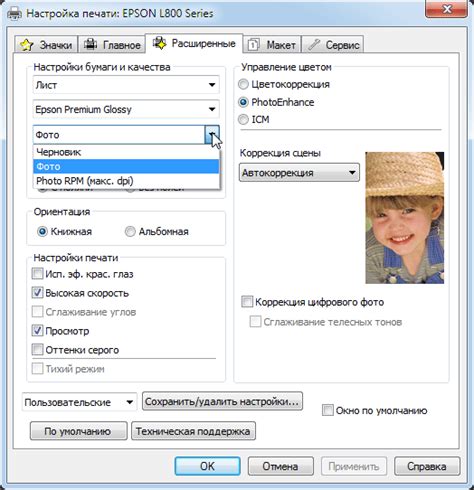Toggle Коррекция цифрового фото checkbox

point(247,302)
